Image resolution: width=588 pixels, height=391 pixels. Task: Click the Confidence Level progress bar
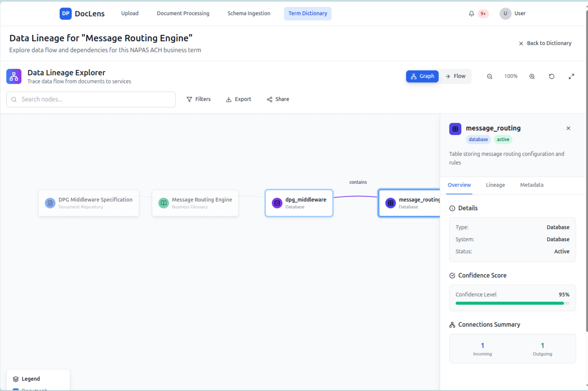point(512,303)
